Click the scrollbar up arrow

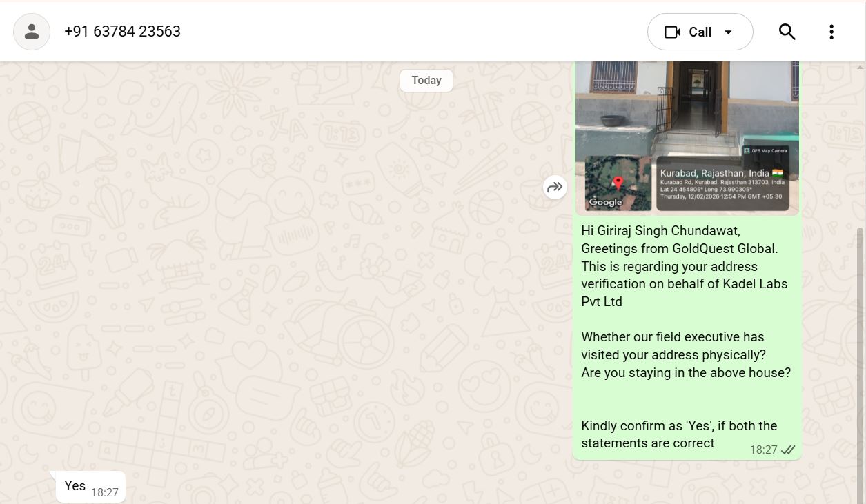860,67
